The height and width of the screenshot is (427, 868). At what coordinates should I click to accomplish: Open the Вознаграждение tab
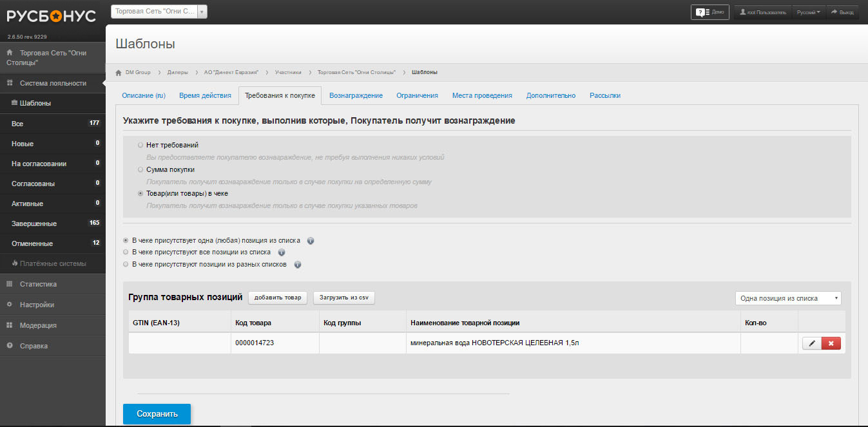click(356, 95)
